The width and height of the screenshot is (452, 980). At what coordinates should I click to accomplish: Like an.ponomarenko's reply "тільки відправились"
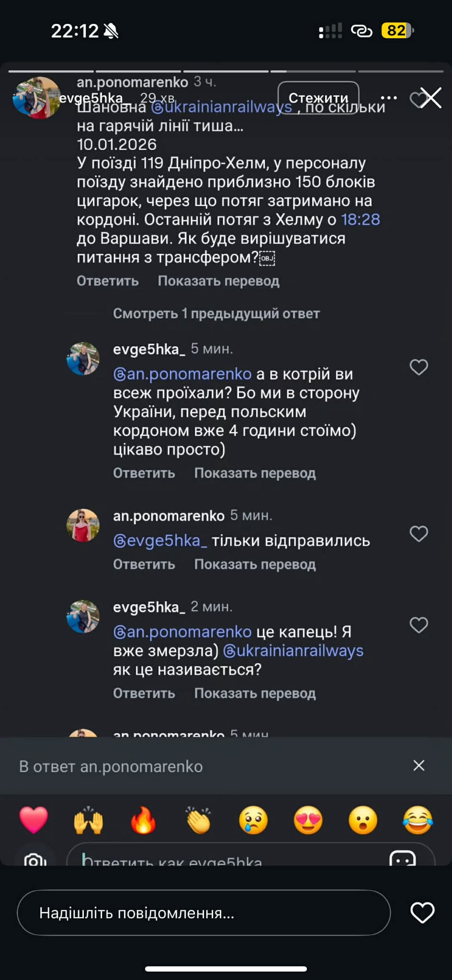coord(418,534)
